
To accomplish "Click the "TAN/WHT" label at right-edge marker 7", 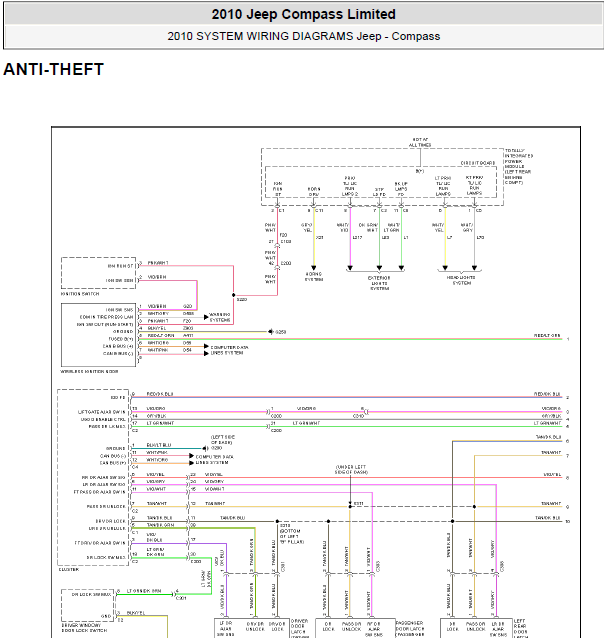I will 551,452.
